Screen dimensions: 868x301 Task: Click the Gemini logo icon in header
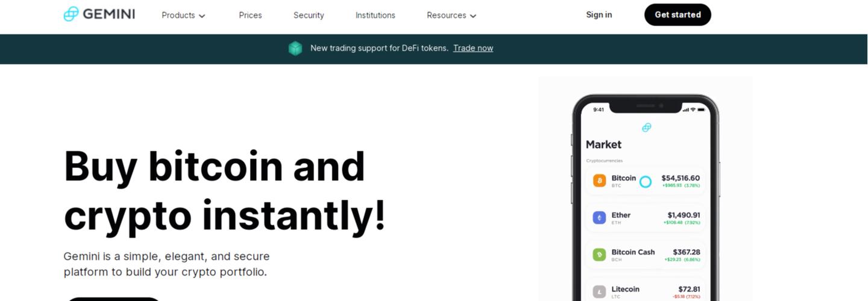tap(71, 14)
